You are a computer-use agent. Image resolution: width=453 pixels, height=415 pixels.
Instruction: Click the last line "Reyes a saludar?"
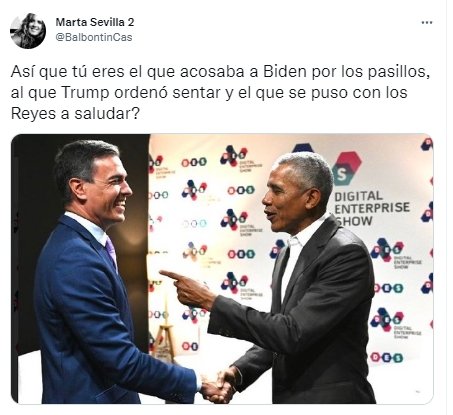[75, 114]
